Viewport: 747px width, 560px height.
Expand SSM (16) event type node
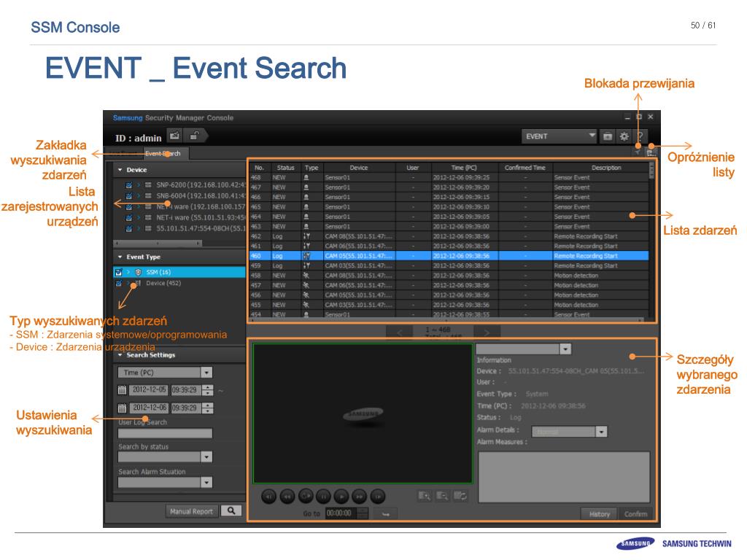click(x=128, y=272)
